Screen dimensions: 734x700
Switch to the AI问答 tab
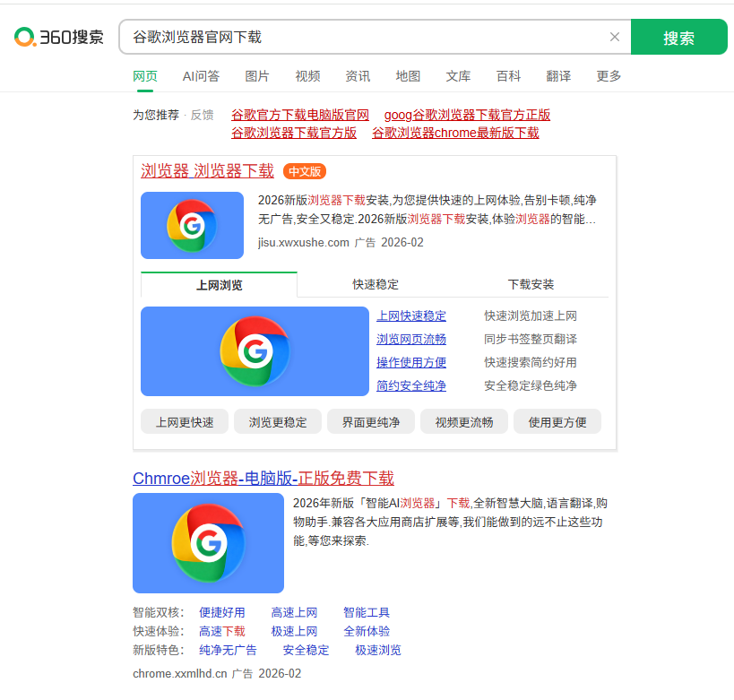click(x=201, y=76)
